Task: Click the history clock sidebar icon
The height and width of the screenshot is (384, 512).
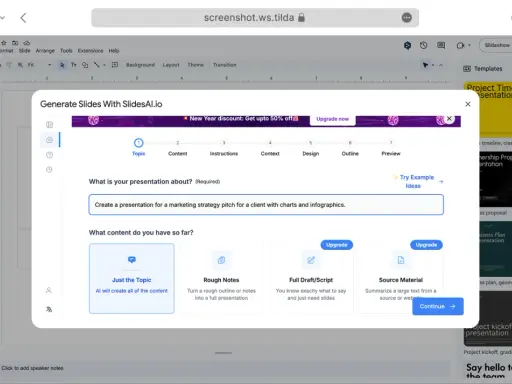Action: (49, 170)
